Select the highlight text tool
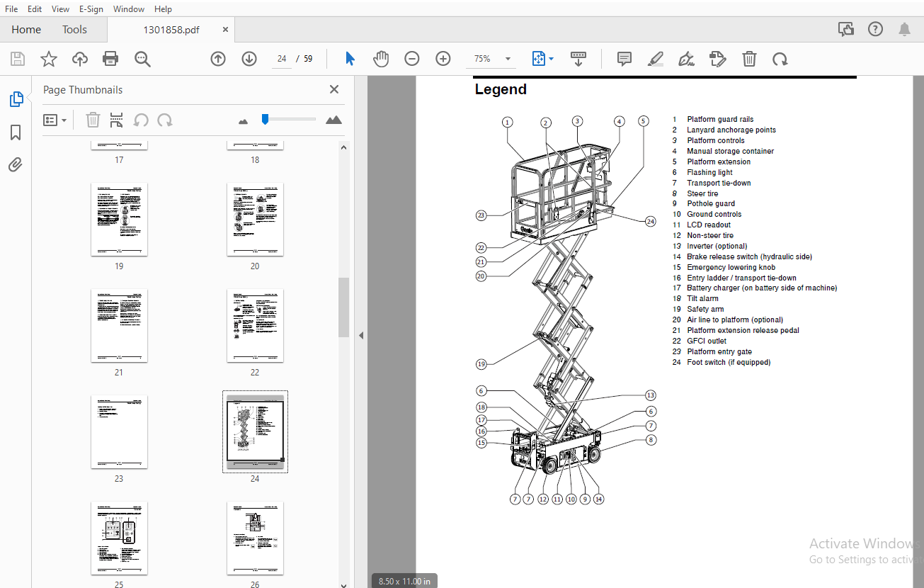Image resolution: width=924 pixels, height=588 pixels. [x=656, y=59]
